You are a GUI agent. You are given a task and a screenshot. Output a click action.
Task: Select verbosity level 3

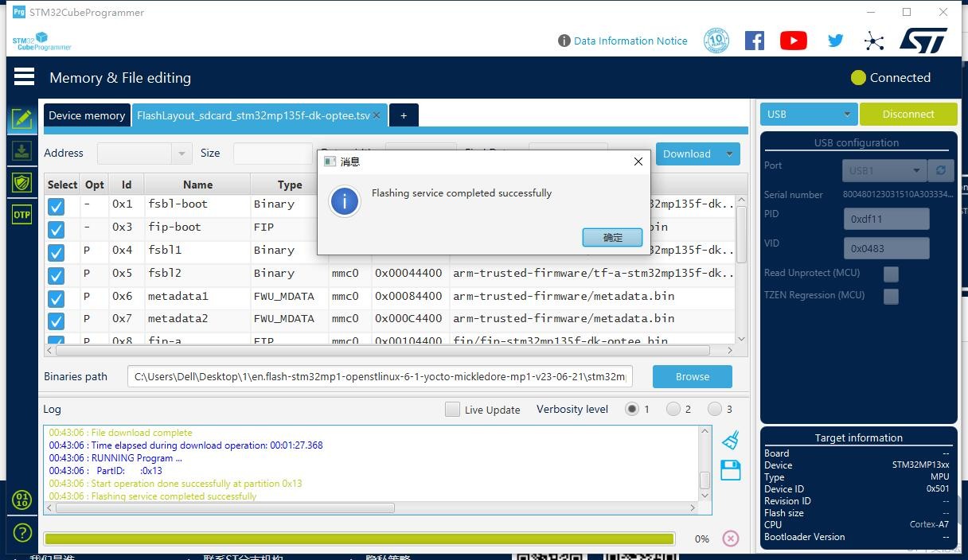(715, 409)
